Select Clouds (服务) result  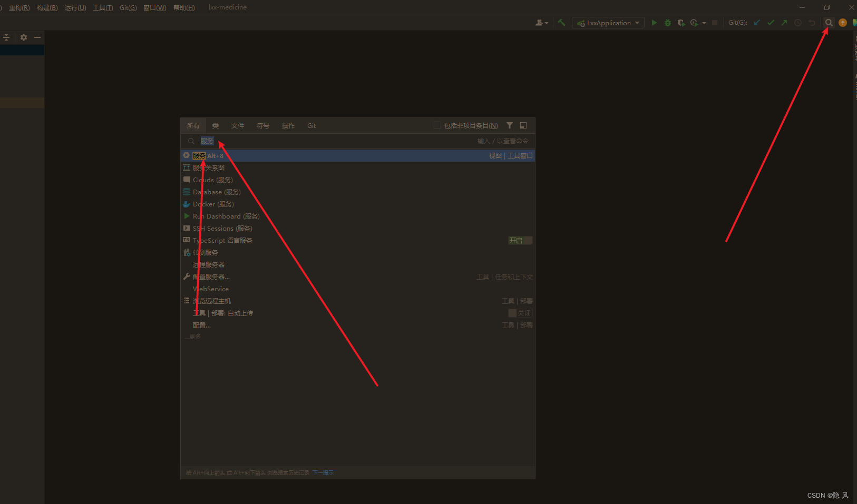(x=358, y=180)
